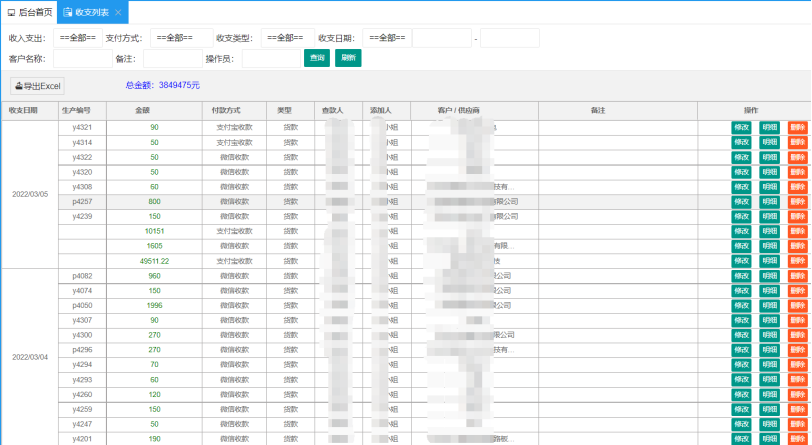Image resolution: width=812 pixels, height=445 pixels.
Task: Open 明细 for row y4314
Action: (769, 143)
